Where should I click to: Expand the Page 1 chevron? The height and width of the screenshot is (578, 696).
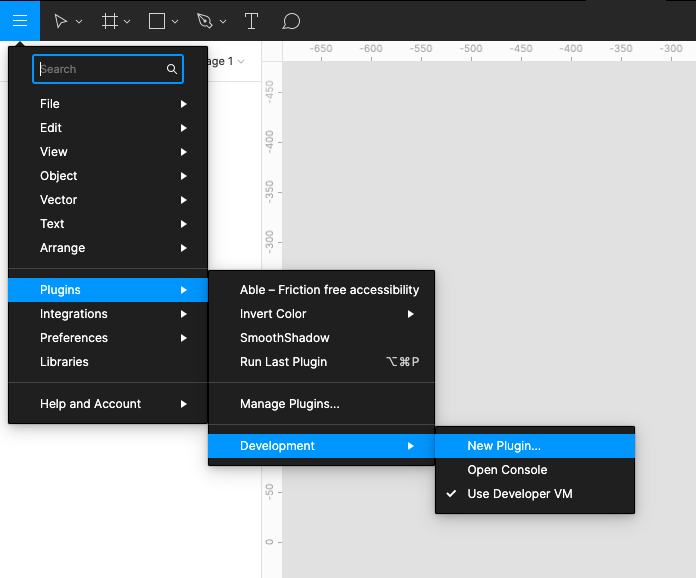(241, 62)
